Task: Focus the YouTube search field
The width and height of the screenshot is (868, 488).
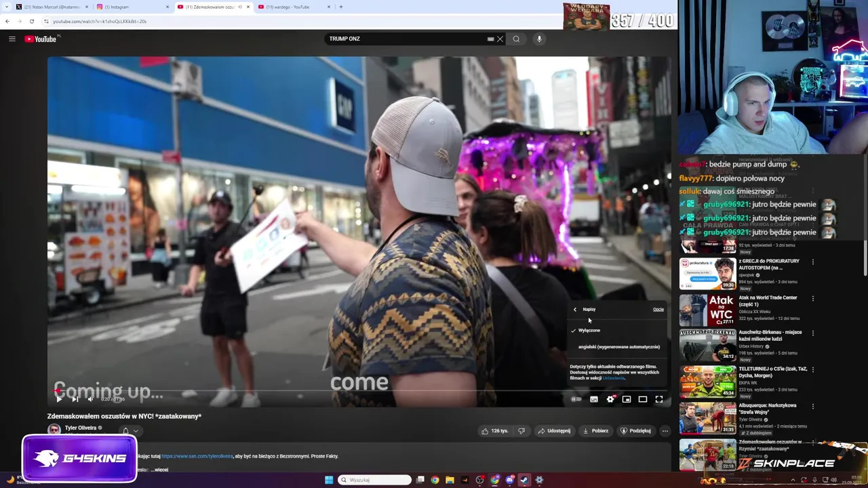Action: pyautogui.click(x=407, y=39)
